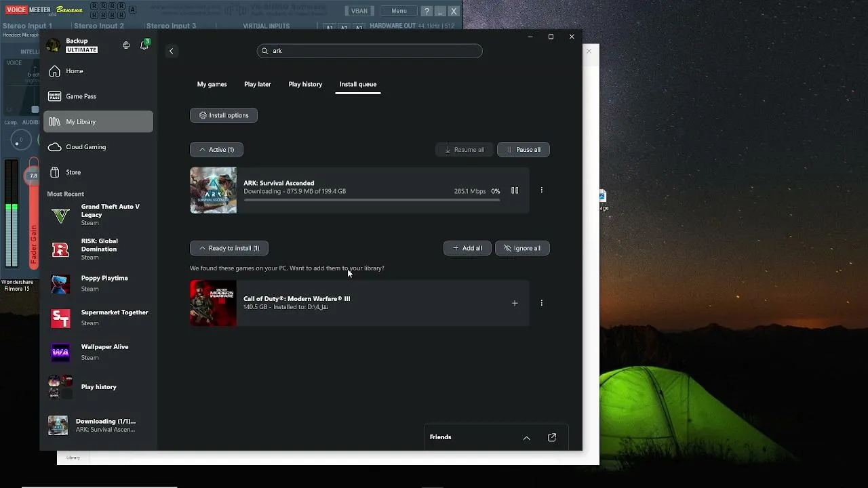Open RISK: Global Domination icon

[x=60, y=249]
